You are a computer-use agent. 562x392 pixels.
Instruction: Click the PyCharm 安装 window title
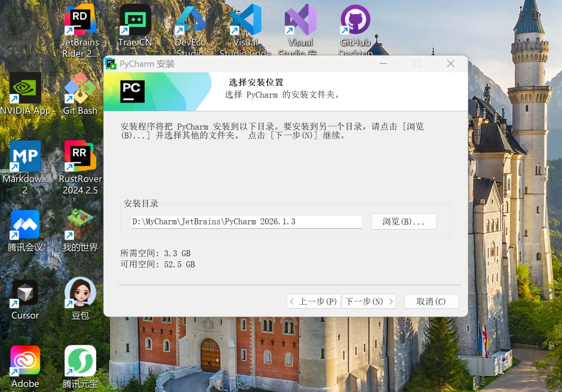[147, 64]
